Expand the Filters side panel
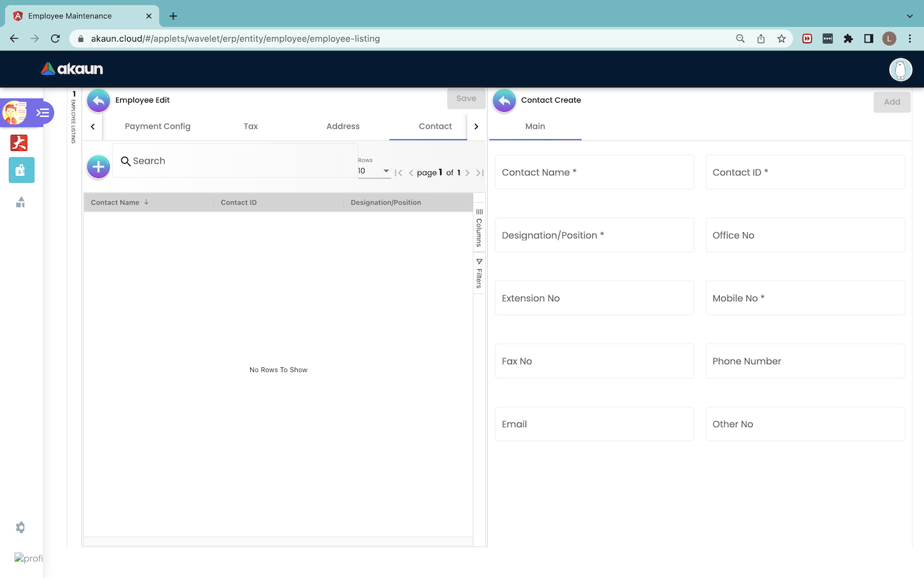Screen dimensions: 924x578 [x=479, y=274]
